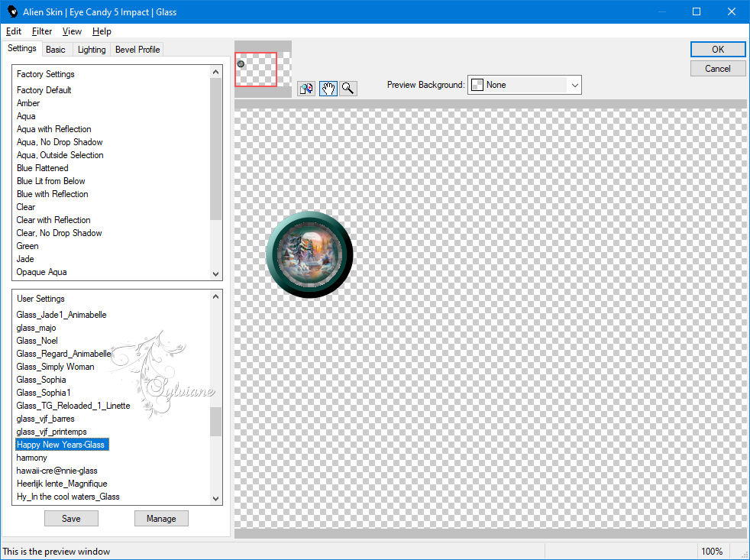Switch to the Bevel Profile tab

point(137,50)
